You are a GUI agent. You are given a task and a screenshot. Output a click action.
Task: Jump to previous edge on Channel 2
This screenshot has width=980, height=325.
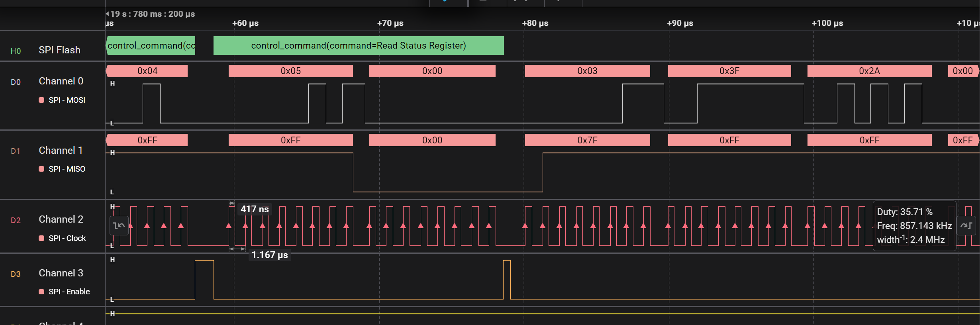point(119,226)
